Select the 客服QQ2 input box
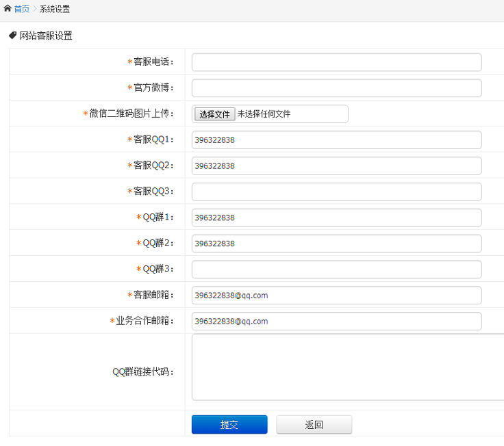This screenshot has height=446, width=504. [x=336, y=166]
